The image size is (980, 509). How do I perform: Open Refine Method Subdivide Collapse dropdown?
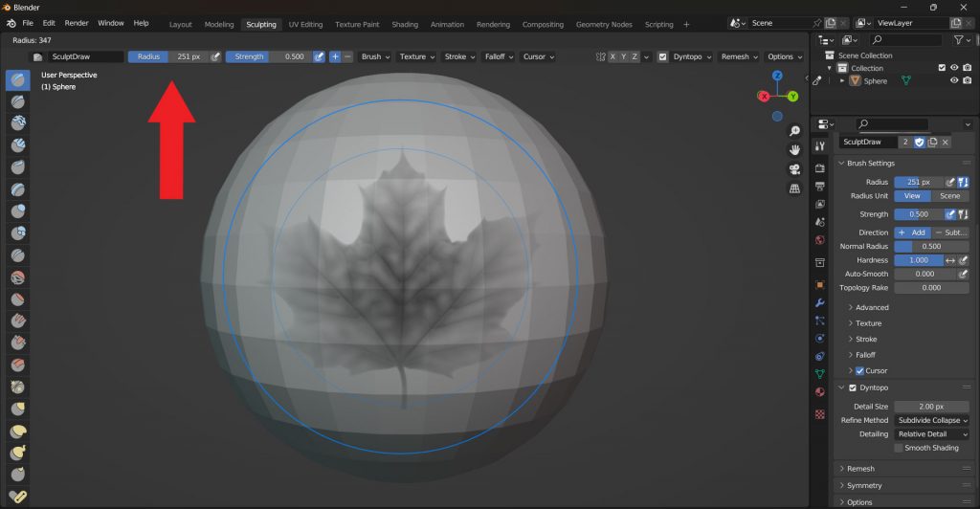coord(931,420)
